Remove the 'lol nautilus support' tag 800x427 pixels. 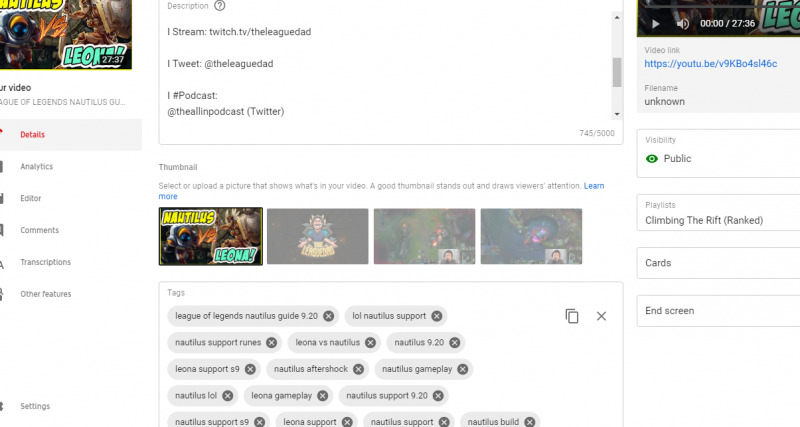tap(436, 316)
